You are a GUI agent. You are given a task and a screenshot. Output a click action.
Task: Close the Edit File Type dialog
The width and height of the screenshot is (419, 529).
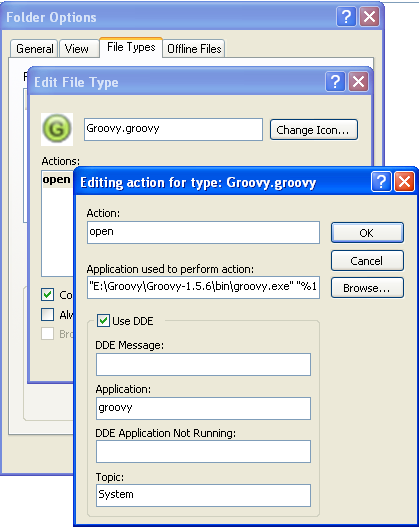pos(358,82)
